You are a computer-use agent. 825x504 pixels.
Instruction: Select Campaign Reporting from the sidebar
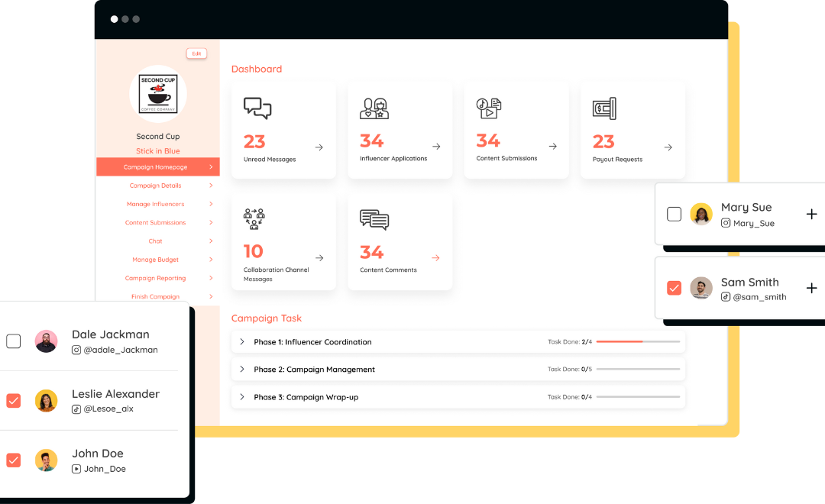pos(155,278)
